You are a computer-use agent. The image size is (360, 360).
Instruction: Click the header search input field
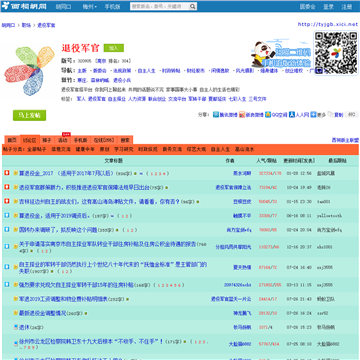[160, 6]
